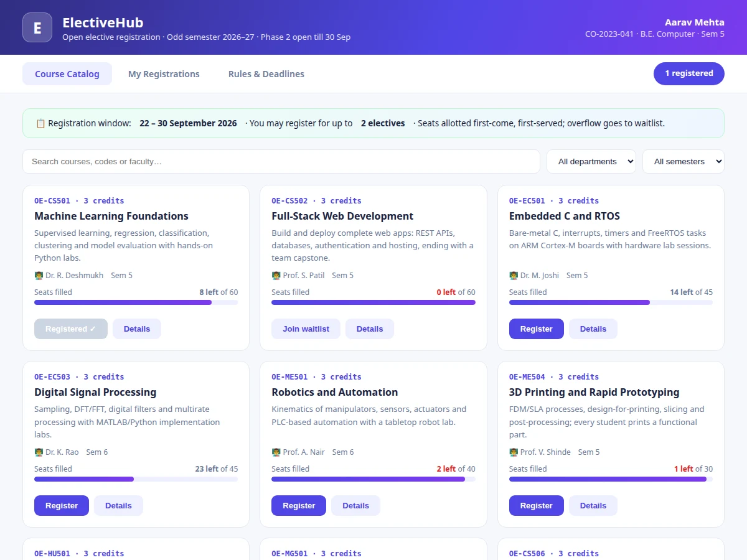Click seats progress bar for Digital Signal Processing
The width and height of the screenshot is (747, 560).
coord(136,479)
